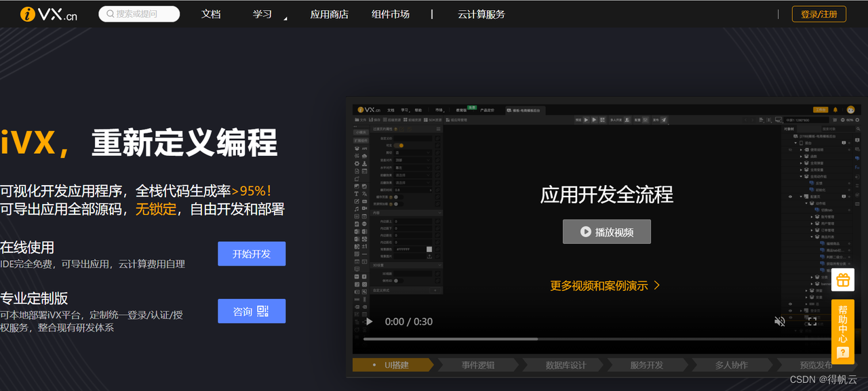Open 组件市场 in the top navigation

point(391,14)
